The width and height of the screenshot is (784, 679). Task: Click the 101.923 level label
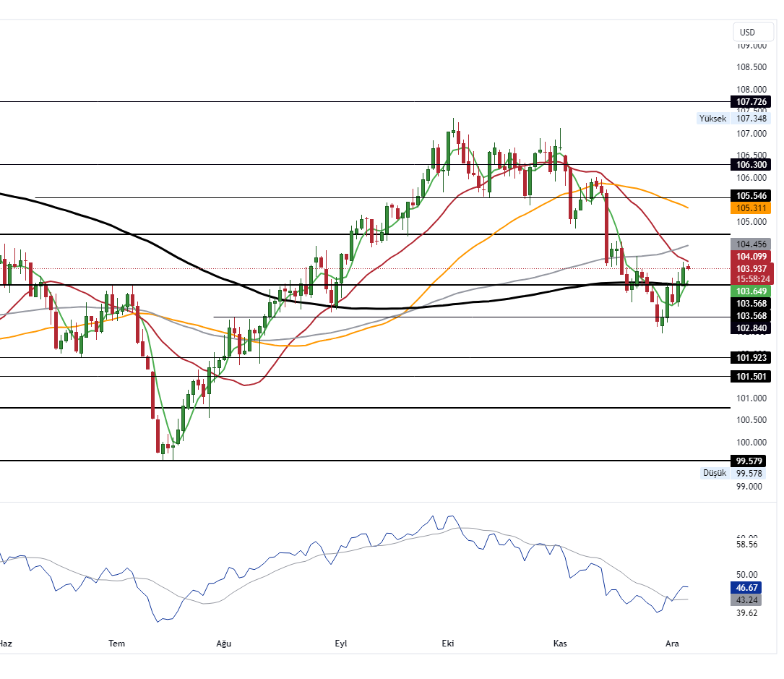(750, 358)
